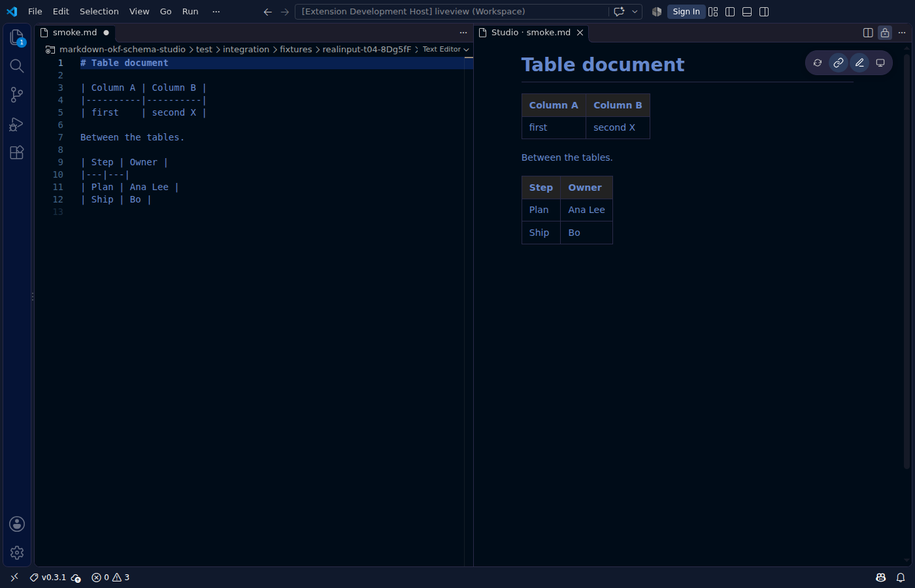Go forward with the right arrow
The height and width of the screenshot is (588, 915).
pyautogui.click(x=285, y=12)
